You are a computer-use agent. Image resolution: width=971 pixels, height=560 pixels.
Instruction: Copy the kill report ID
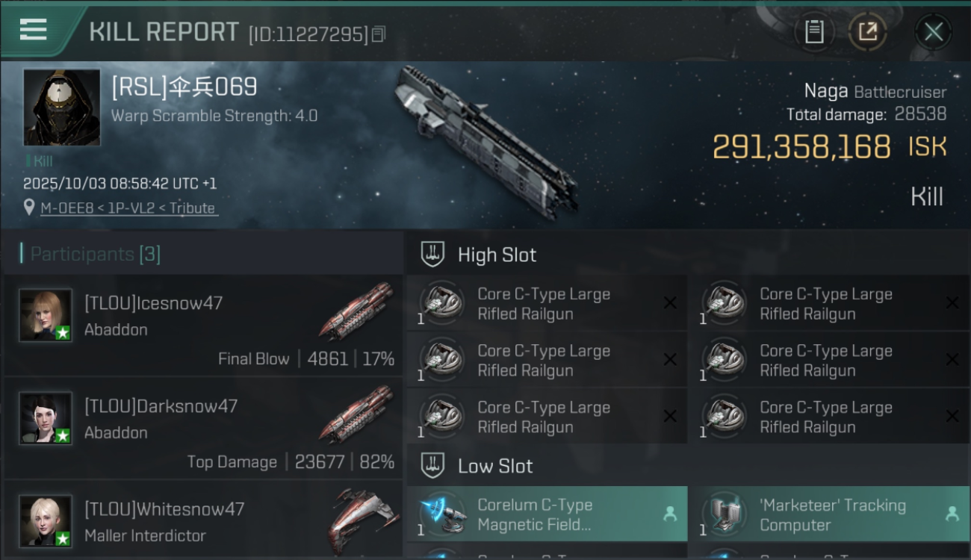(379, 34)
